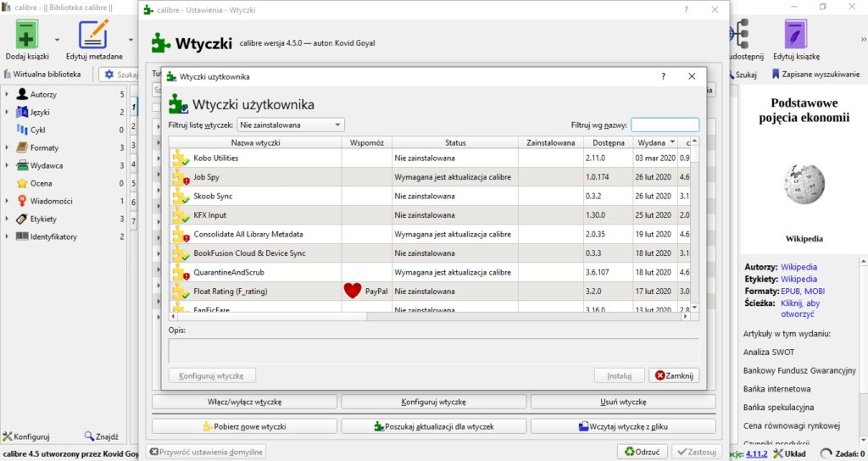The image size is (868, 461).
Task: Click the Konfiguruj wrench icon bottom left
Action: click(x=8, y=436)
